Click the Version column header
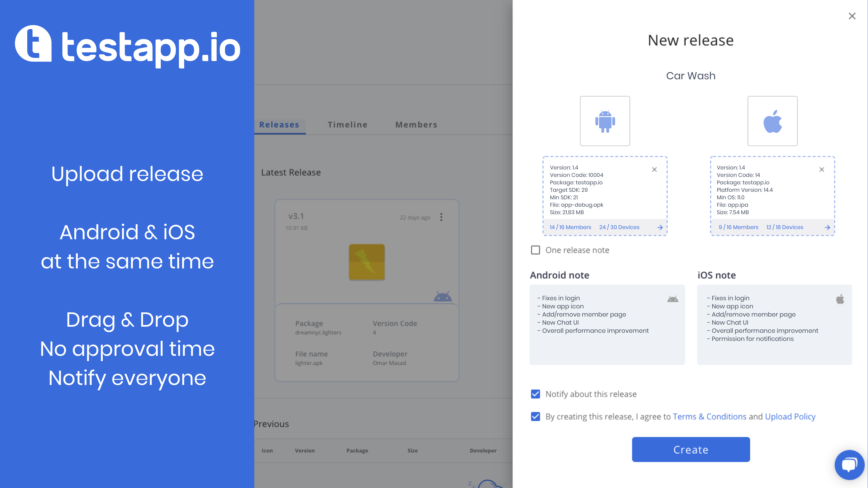The image size is (868, 488). (305, 451)
